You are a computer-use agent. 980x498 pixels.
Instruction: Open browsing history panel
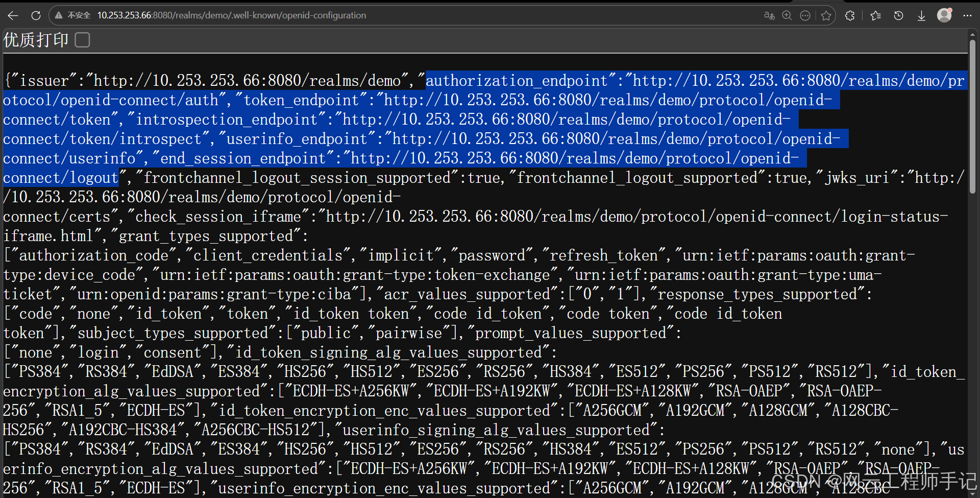899,15
